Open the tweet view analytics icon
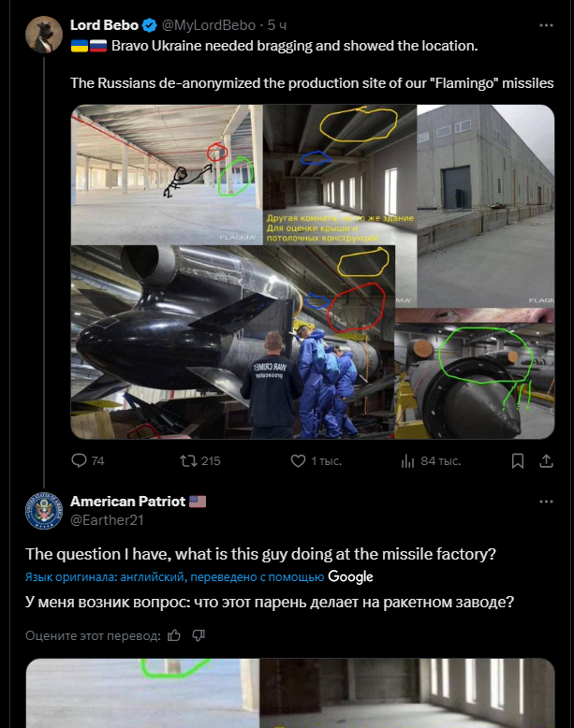Image resolution: width=574 pixels, height=728 pixels. coord(408,460)
